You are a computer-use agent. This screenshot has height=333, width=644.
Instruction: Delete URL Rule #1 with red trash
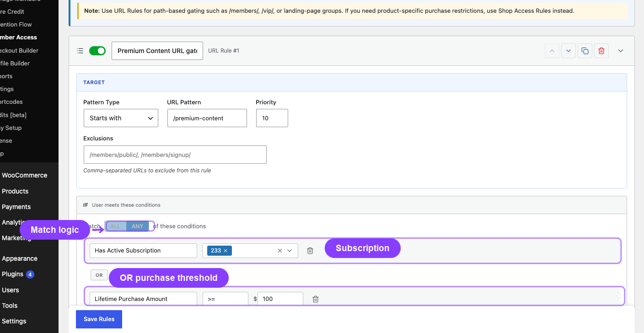pyautogui.click(x=601, y=51)
